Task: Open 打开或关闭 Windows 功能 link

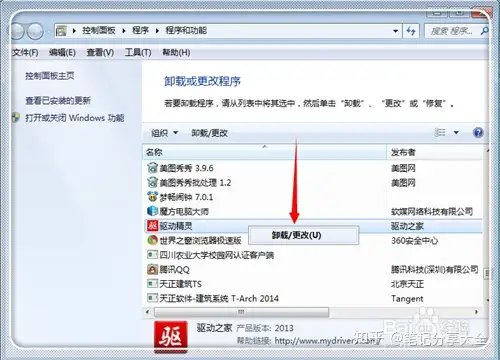Action: point(75,118)
